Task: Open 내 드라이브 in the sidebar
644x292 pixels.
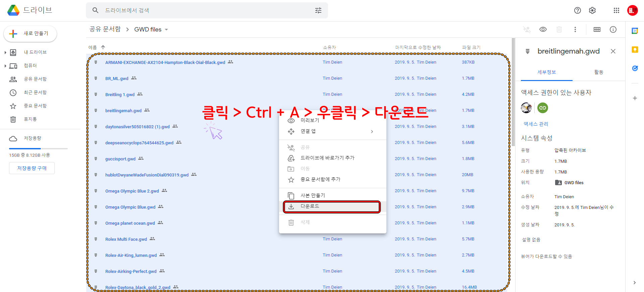Action: point(35,52)
